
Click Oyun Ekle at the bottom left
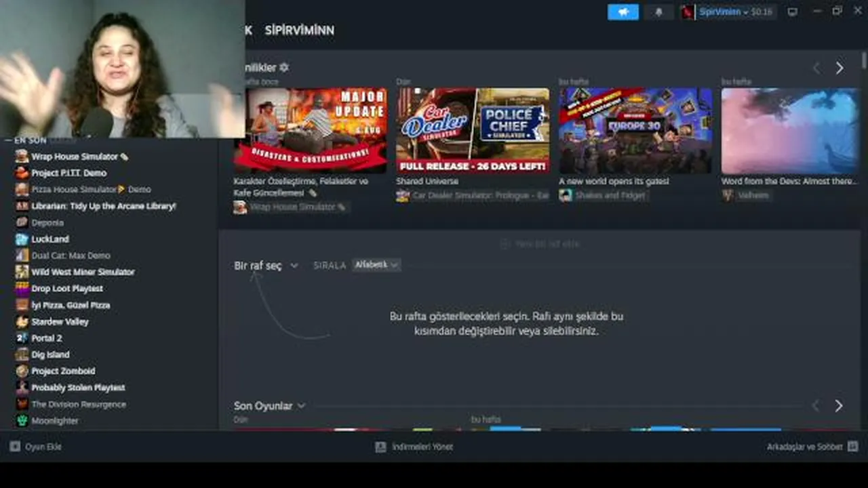43,447
